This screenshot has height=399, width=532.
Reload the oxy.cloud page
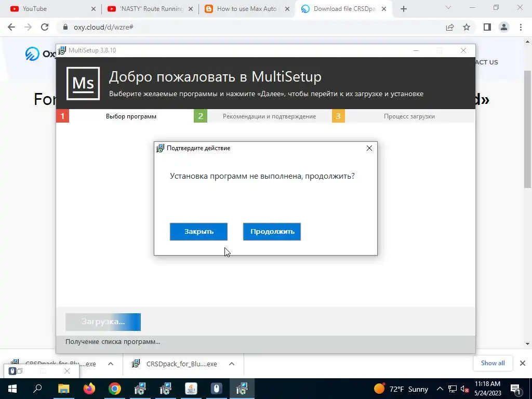coord(45,27)
